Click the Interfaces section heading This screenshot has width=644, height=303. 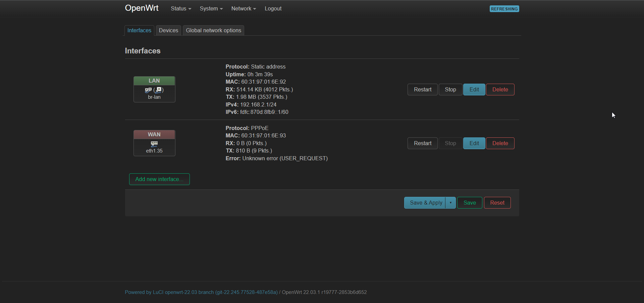[143, 51]
